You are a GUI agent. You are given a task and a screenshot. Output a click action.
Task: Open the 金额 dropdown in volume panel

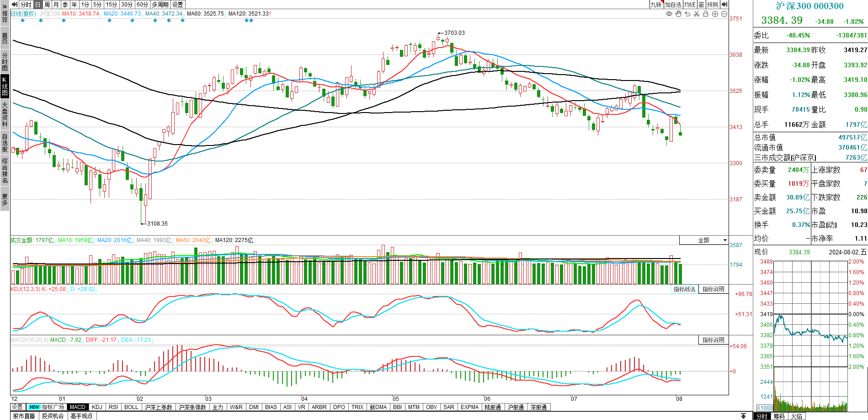[x=704, y=240]
